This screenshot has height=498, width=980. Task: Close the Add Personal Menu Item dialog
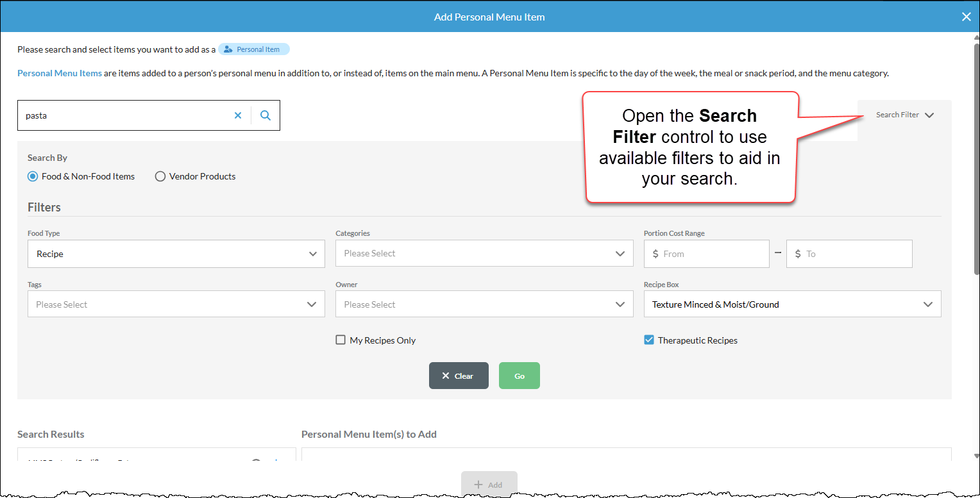click(967, 17)
